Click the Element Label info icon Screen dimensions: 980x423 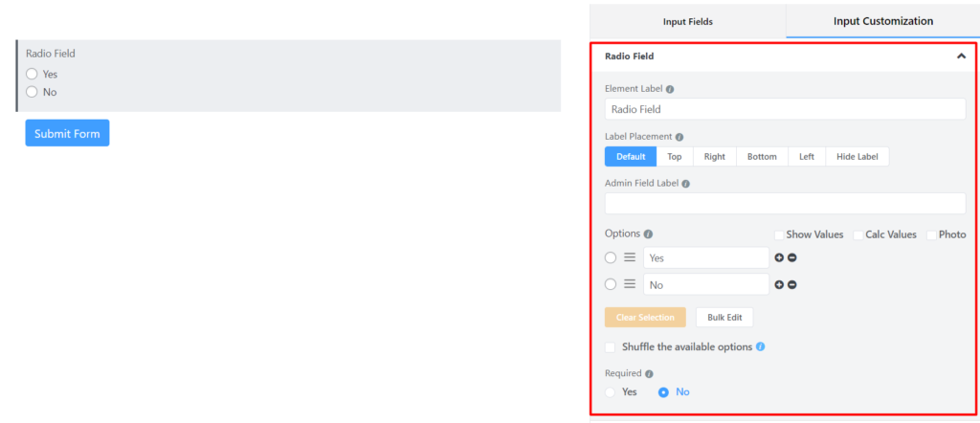(x=670, y=89)
